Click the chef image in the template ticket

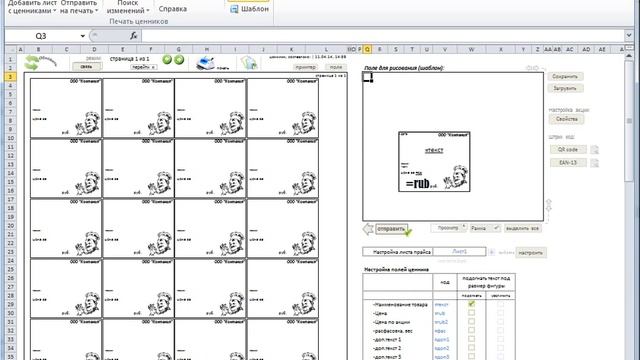456,177
